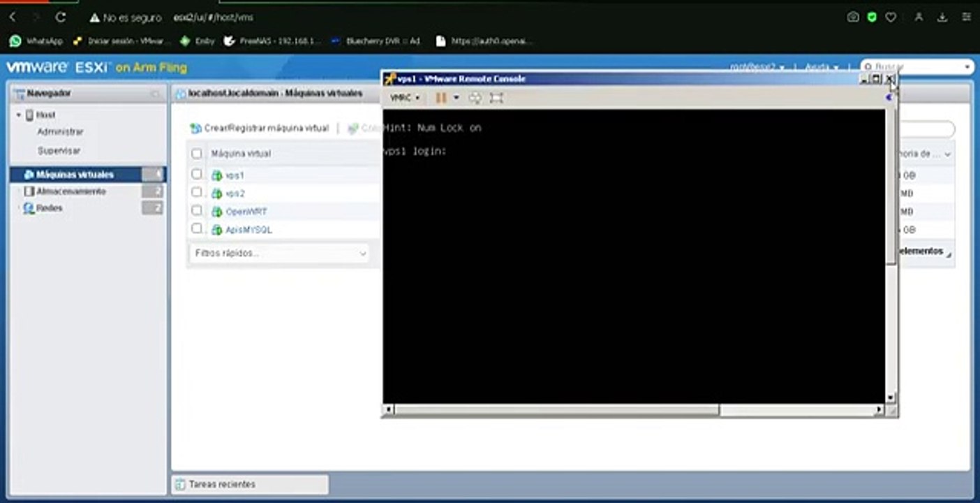Focus the ESXi Buscar search field
This screenshot has height=503, width=980.
click(918, 67)
